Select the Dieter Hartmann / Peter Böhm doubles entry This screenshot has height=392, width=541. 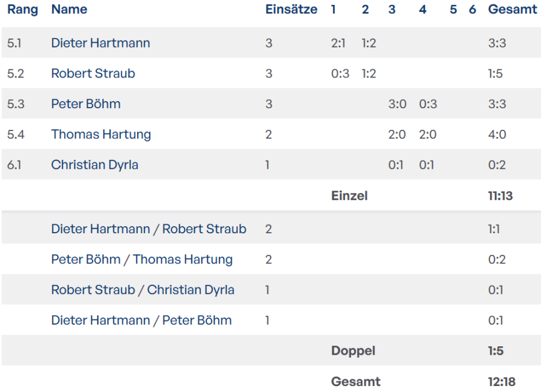pos(141,320)
